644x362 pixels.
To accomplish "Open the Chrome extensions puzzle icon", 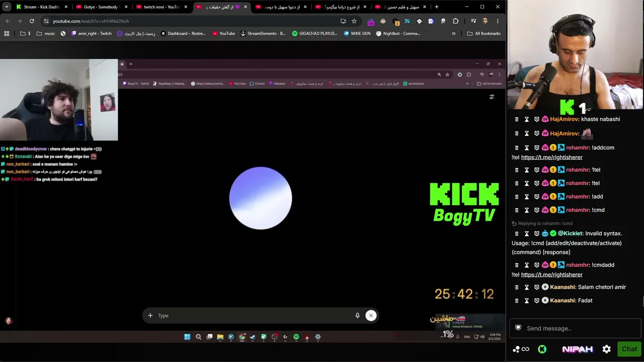I will [x=455, y=21].
